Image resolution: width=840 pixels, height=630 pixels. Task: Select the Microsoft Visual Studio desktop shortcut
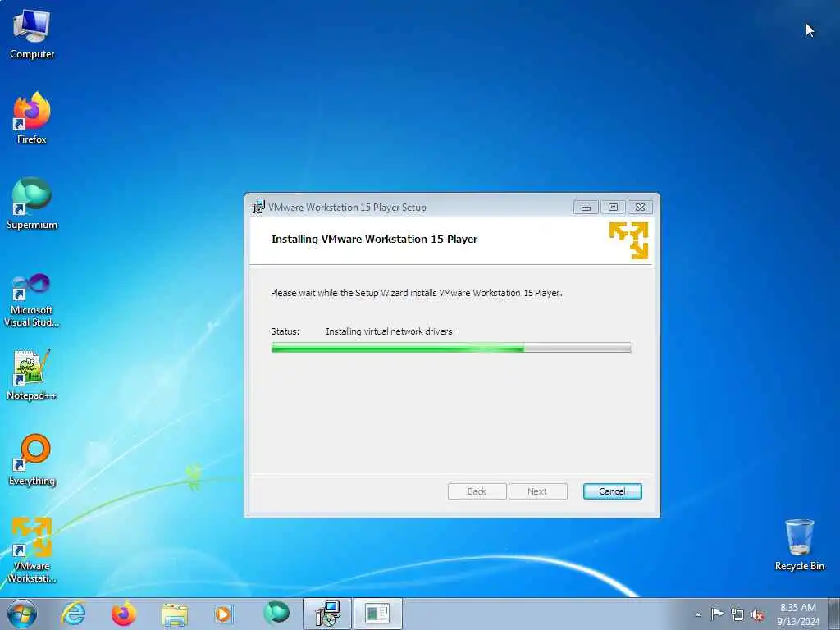tap(32, 300)
